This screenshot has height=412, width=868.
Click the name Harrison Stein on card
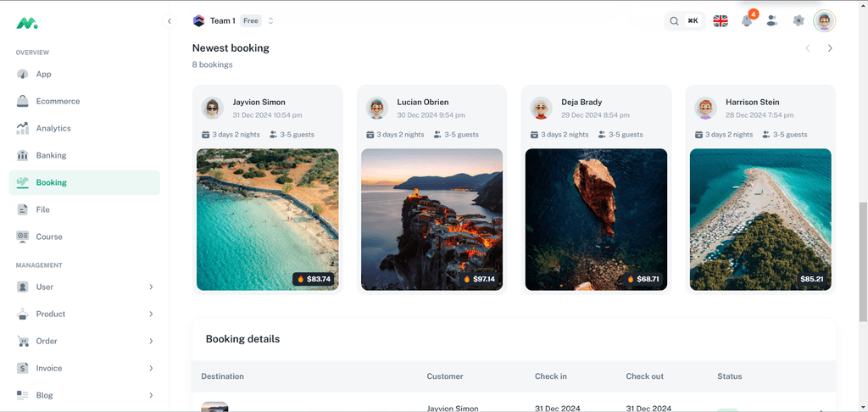[753, 102]
